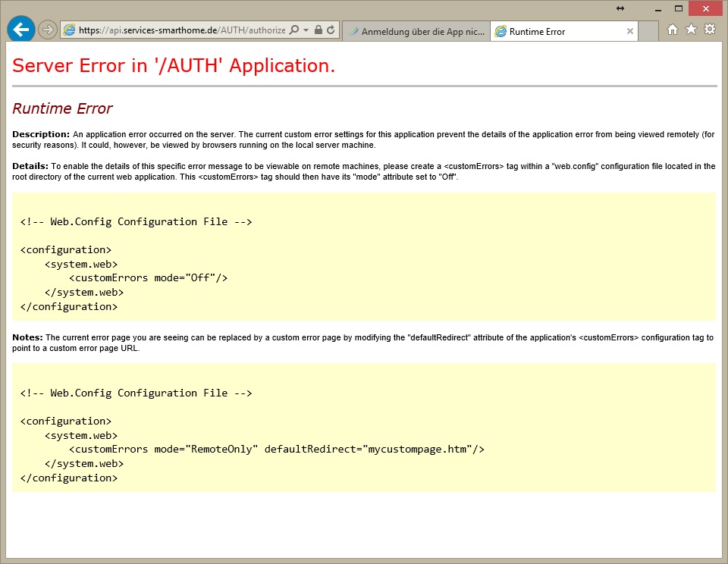This screenshot has height=564, width=728.
Task: Open the Tools gear menu
Action: tap(710, 30)
